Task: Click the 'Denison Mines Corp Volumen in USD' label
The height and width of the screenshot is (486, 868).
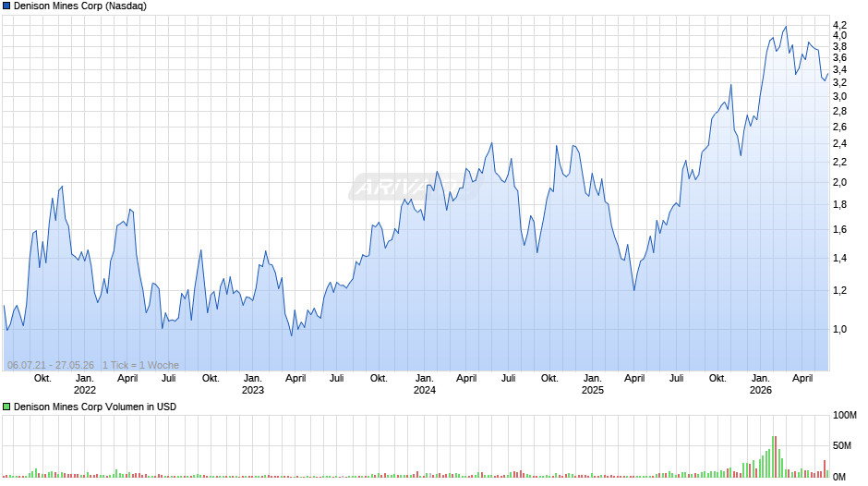Action: click(95, 407)
